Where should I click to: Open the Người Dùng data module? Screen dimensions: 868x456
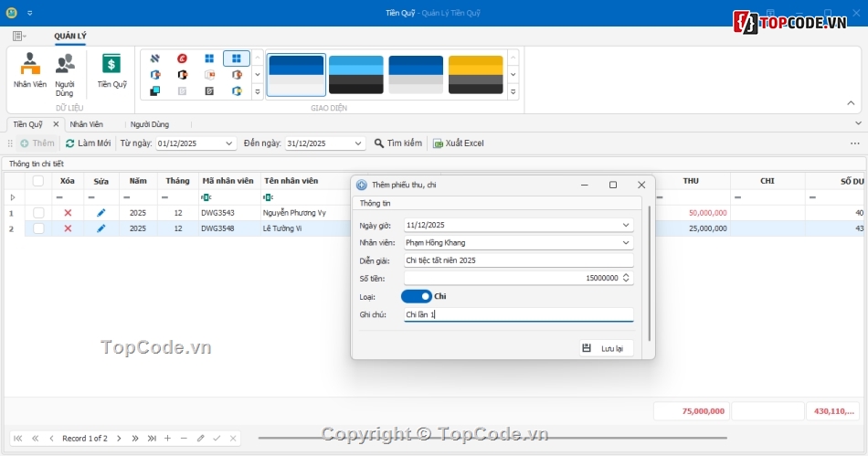coord(65,73)
